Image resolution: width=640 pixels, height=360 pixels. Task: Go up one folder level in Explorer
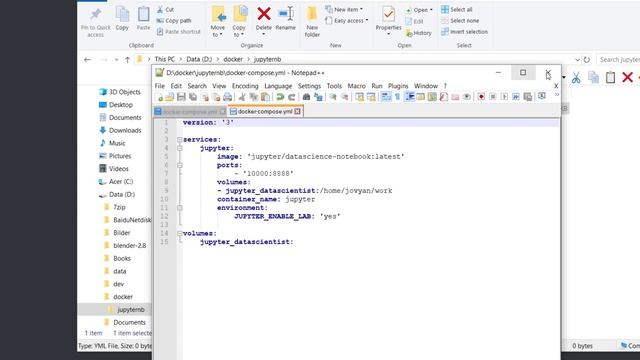(127, 60)
